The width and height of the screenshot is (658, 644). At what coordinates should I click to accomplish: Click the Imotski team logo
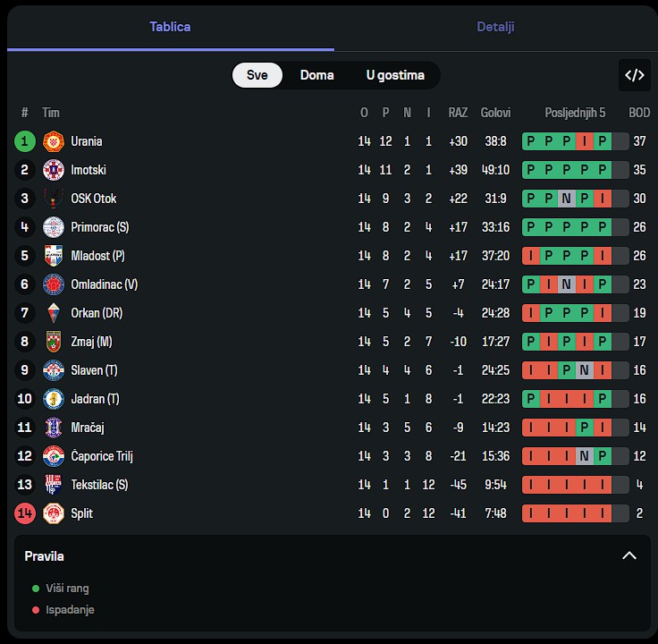pyautogui.click(x=54, y=170)
